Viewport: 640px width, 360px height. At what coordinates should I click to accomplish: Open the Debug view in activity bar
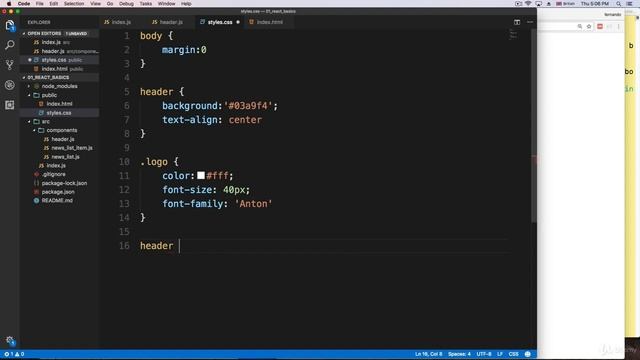[x=10, y=85]
